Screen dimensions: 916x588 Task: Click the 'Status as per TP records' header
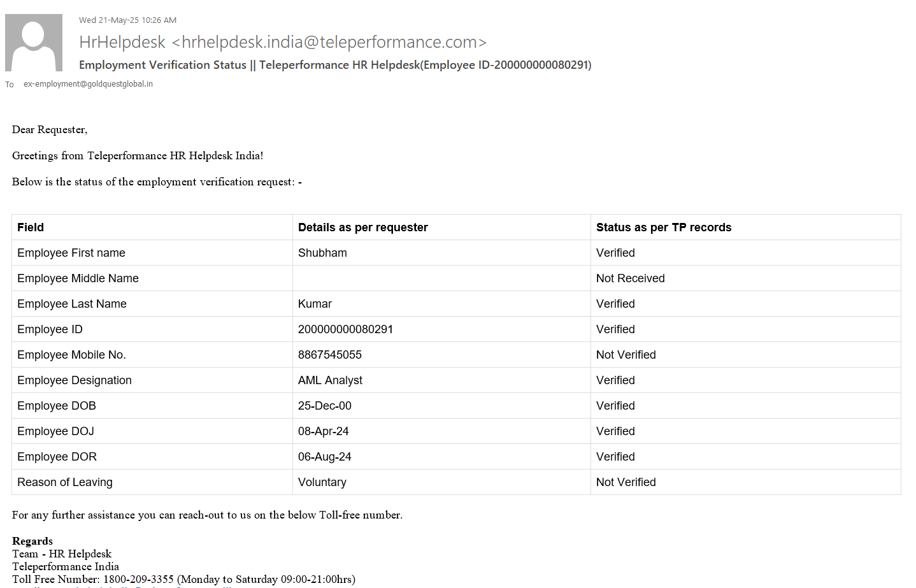(x=663, y=227)
